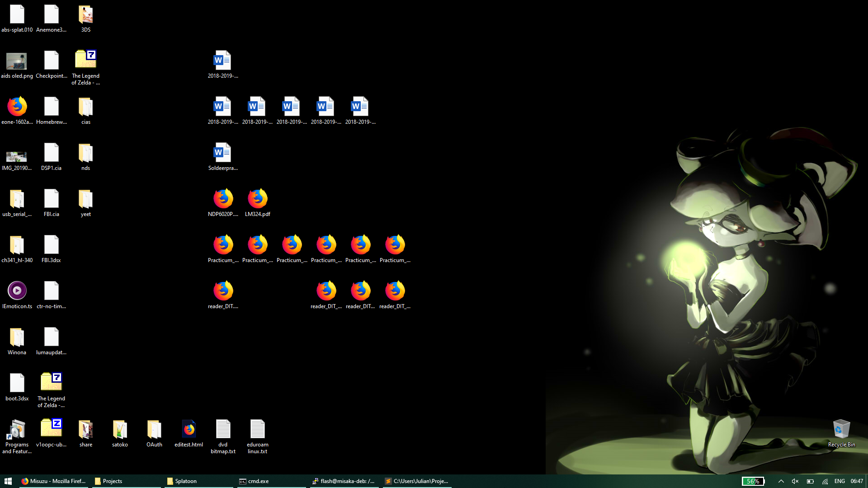Select the IEmoticon.ts media file
Viewport: 868px width, 488px height.
coord(17,296)
